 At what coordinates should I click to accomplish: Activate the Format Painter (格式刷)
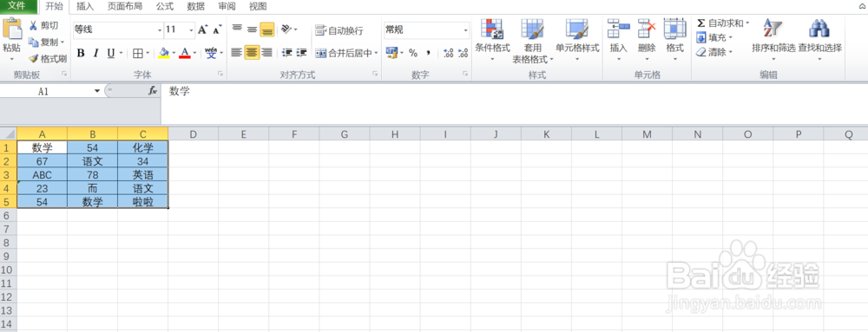48,59
